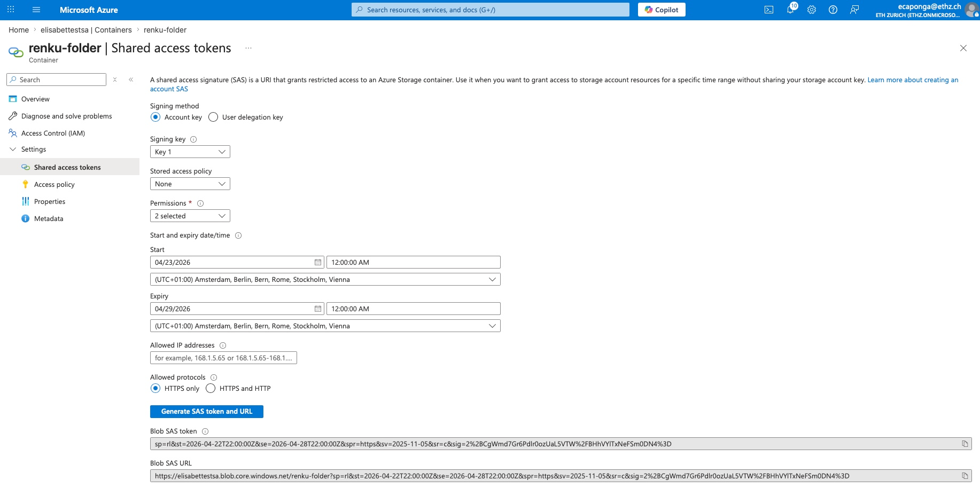This screenshot has width=980, height=496.
Task: Open the Azure portal waffle menu
Action: [11, 10]
